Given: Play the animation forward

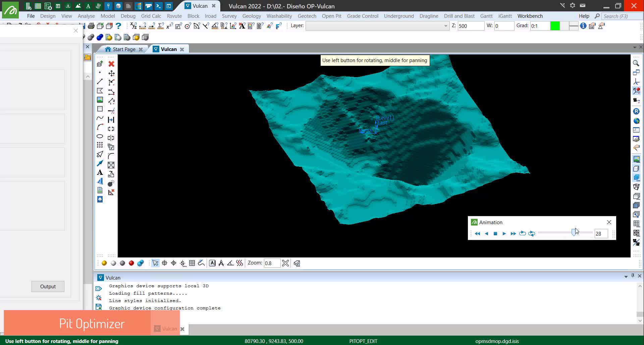Looking at the screenshot, I should (x=504, y=234).
